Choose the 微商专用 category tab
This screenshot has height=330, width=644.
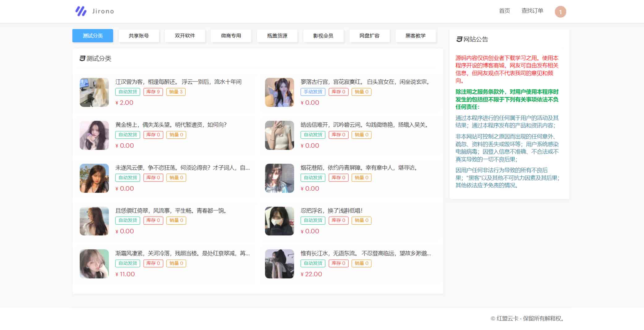pyautogui.click(x=231, y=36)
